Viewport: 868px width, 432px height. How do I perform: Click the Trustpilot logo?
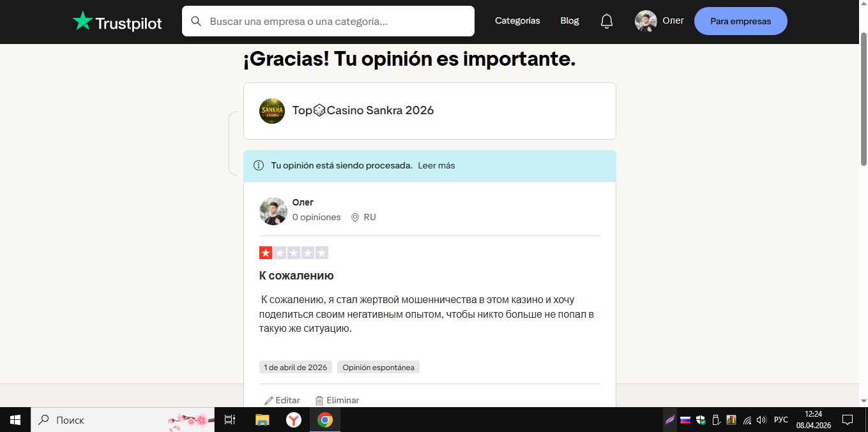[x=117, y=22]
